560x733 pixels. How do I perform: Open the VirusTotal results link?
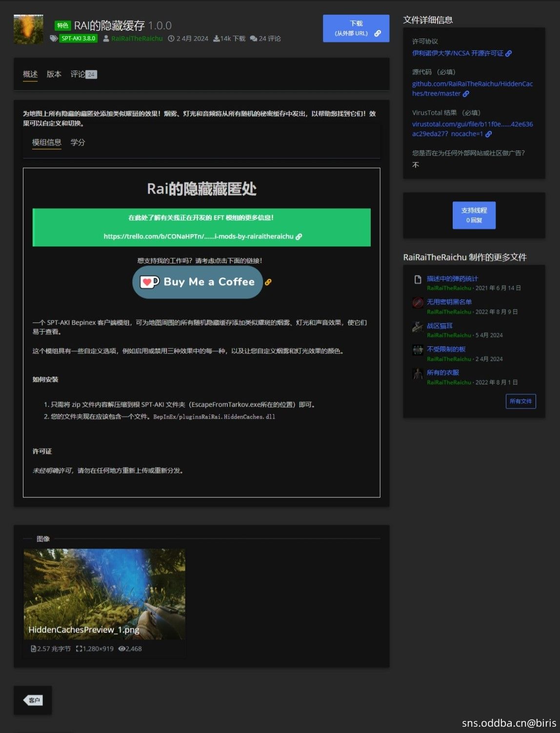tap(472, 129)
